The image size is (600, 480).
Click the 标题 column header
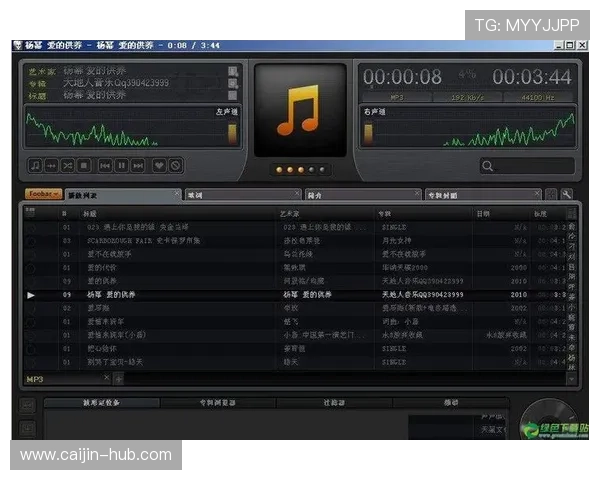pos(90,213)
